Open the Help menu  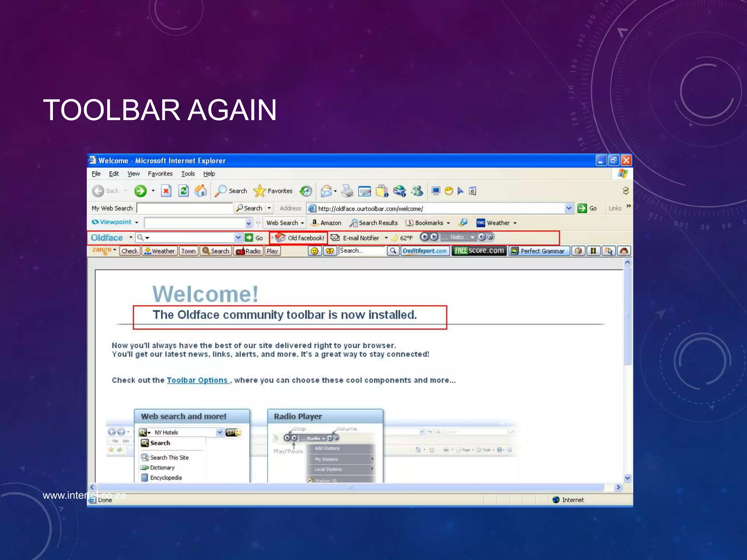(209, 174)
